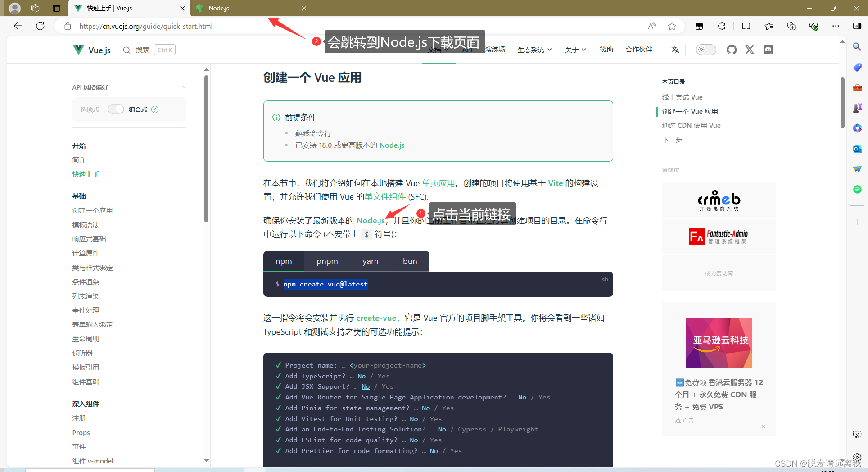The height and width of the screenshot is (472, 868).
Task: Open 模板语法 in the sidebar
Action: click(86, 225)
